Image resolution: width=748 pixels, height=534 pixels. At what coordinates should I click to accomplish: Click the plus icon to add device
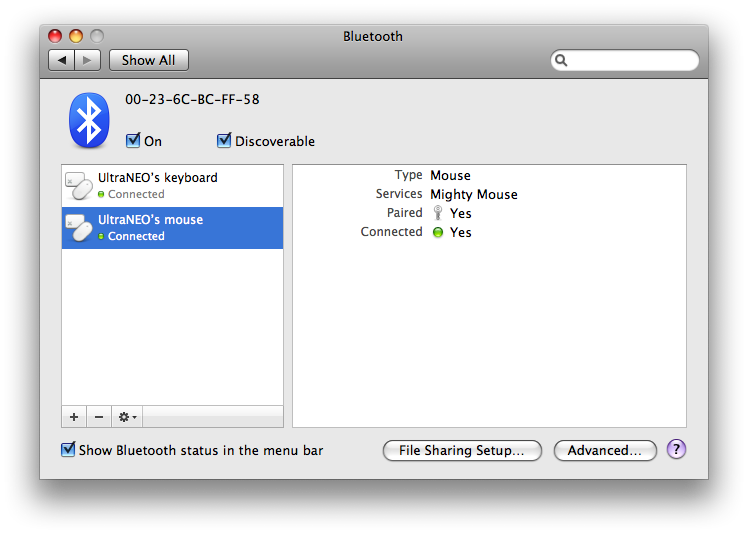pyautogui.click(x=74, y=417)
